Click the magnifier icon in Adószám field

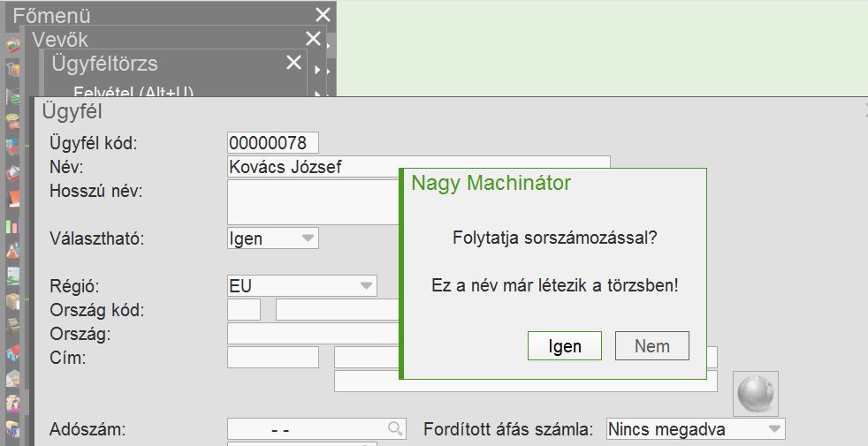(395, 429)
